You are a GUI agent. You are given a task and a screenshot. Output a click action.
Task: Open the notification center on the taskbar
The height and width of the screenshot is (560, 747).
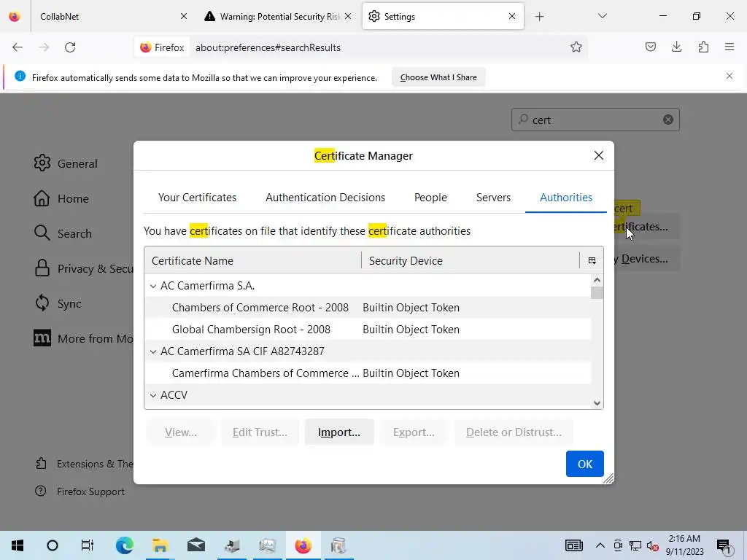pos(724,545)
